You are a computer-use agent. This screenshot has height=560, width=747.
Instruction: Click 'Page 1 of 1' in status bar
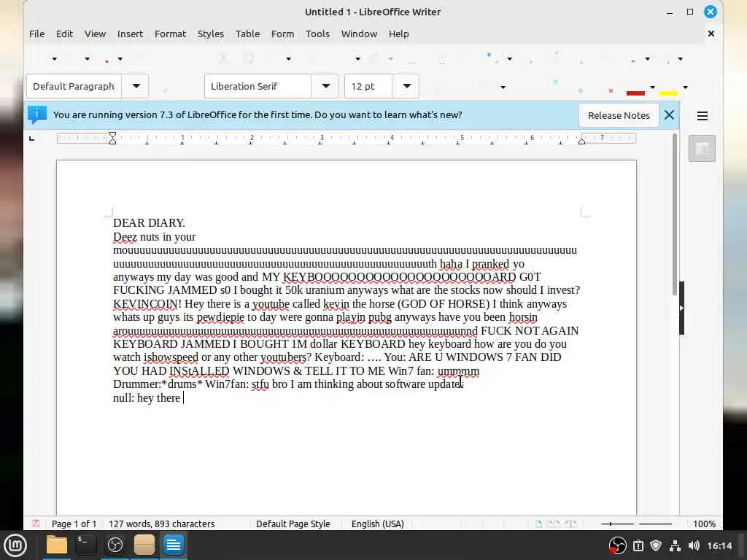click(x=74, y=524)
